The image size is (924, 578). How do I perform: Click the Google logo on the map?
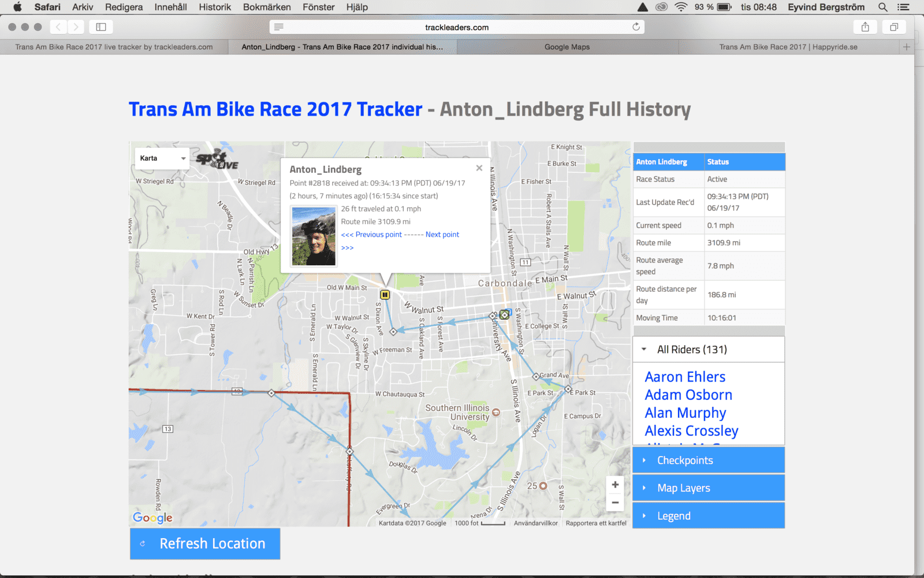(152, 517)
